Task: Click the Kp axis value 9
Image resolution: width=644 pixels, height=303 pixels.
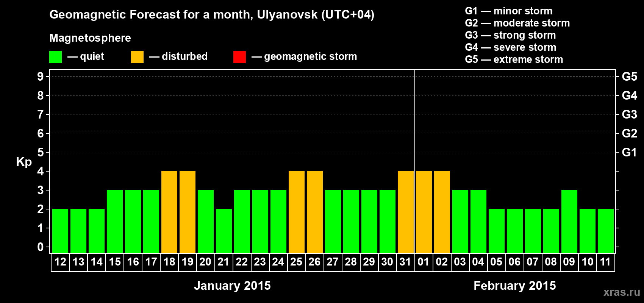Action: click(x=41, y=77)
